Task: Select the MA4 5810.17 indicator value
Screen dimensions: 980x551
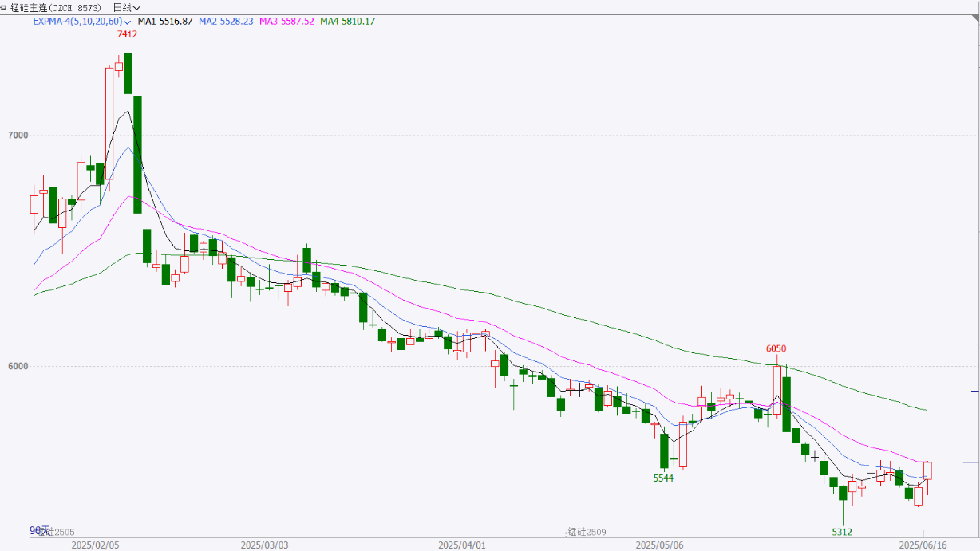Action: point(347,21)
